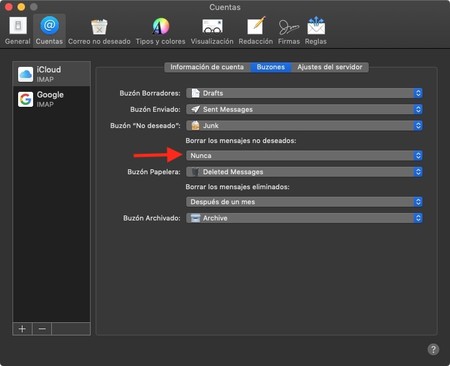
Task: Add a new account with plus button
Action: 22,329
